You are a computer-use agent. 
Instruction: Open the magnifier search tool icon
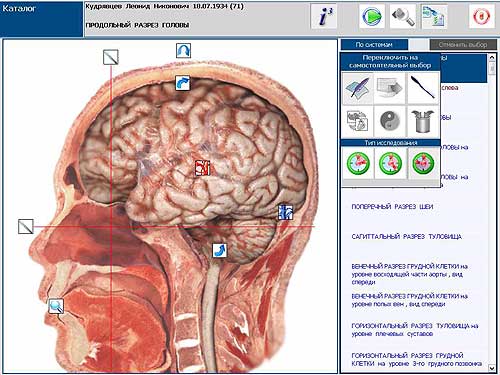click(403, 16)
